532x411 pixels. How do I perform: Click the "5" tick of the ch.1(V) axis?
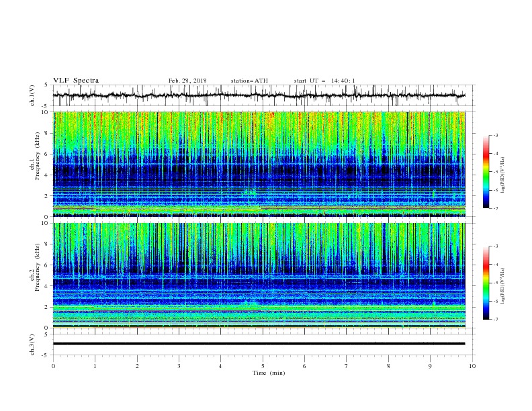[x=46, y=85]
